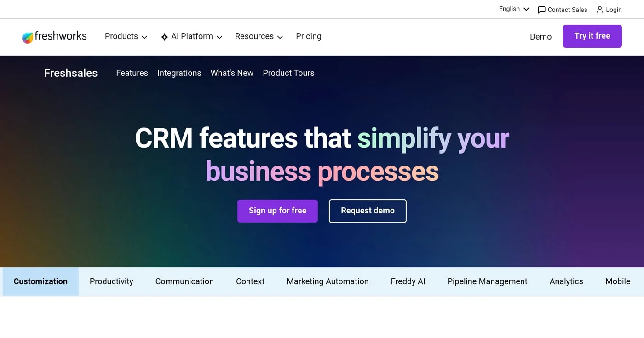The width and height of the screenshot is (644, 338).
Task: Click the Contact Sales chat bubble icon
Action: tap(541, 10)
